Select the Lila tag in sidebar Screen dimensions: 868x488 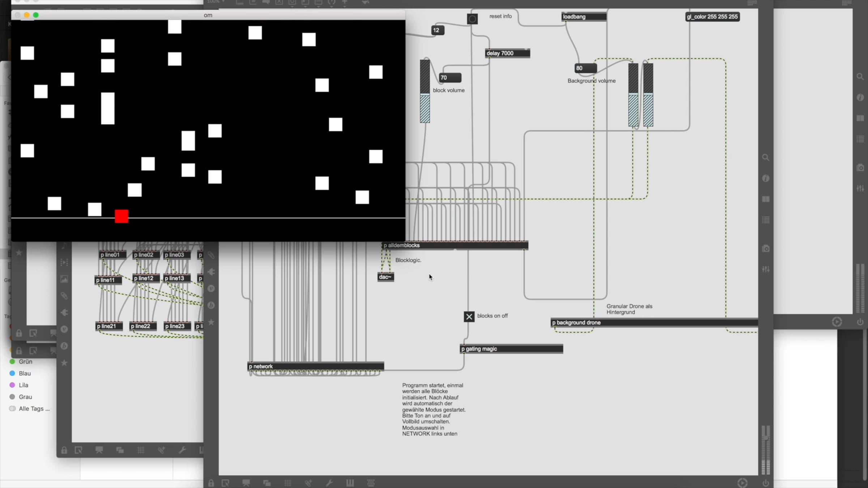click(23, 385)
